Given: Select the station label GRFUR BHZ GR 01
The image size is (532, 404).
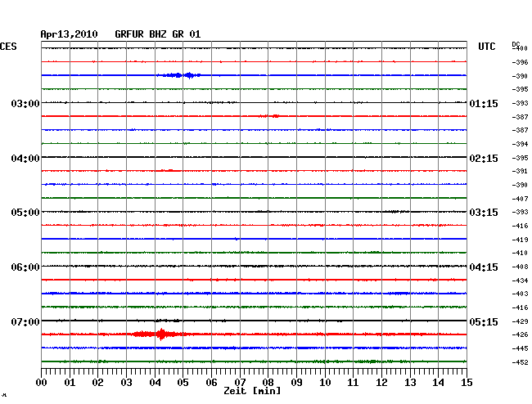Looking at the screenshot, I should [x=158, y=34].
